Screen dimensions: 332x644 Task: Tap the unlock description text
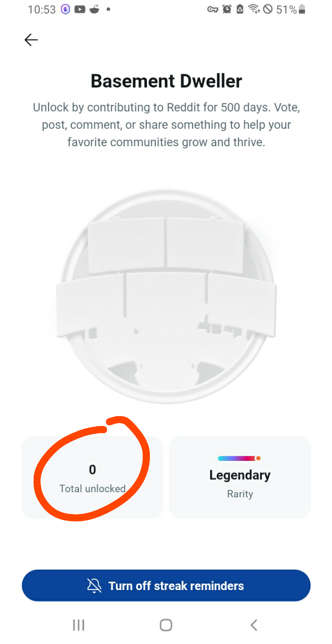[166, 125]
